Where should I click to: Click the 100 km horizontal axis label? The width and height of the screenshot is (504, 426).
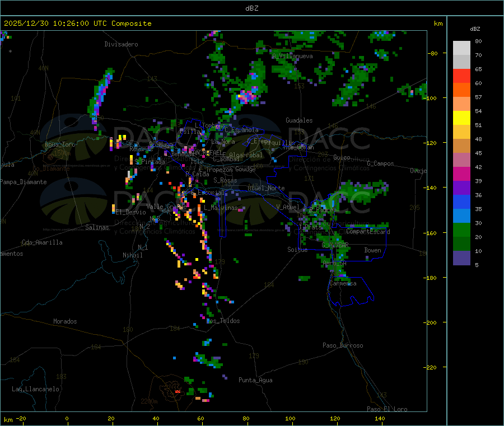point(290,418)
